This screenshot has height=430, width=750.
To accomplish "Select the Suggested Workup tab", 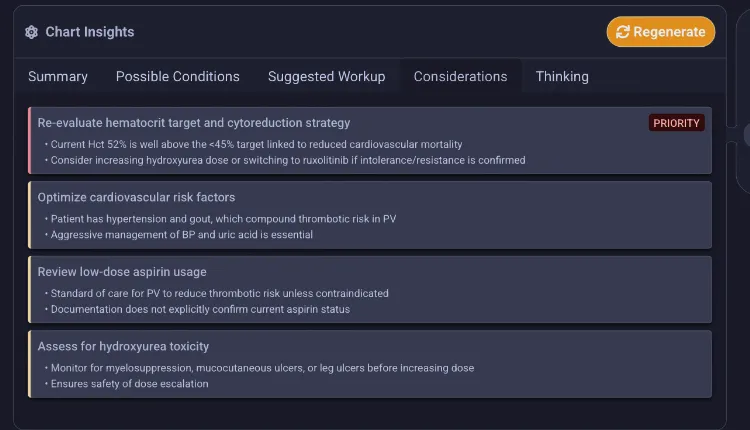I will pyautogui.click(x=327, y=77).
